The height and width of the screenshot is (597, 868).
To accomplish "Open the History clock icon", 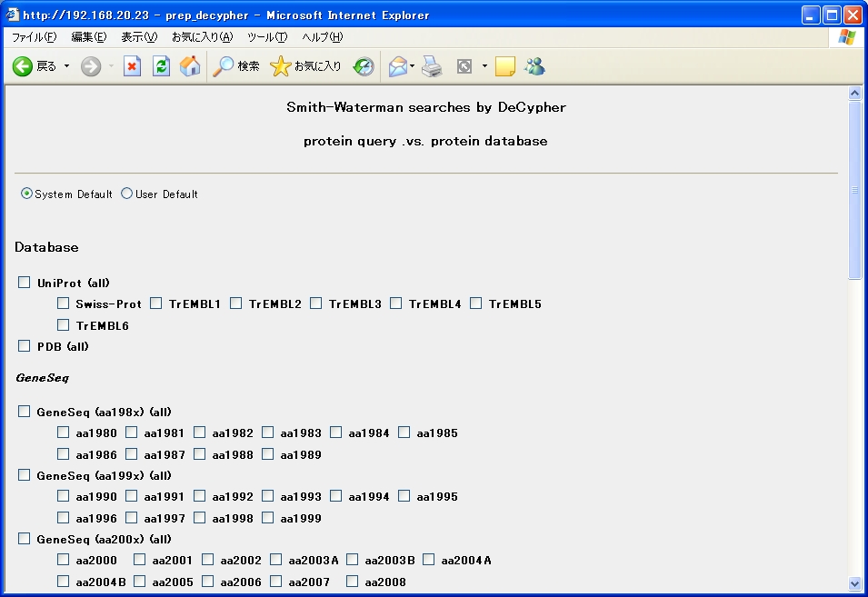I will (364, 66).
